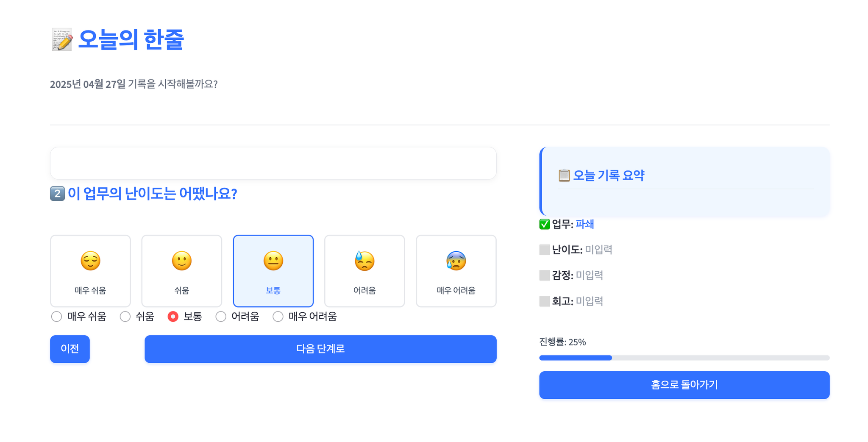868x442 pixels.
Task: Select the relieved face 매우 쉬움 card
Action: click(90, 271)
